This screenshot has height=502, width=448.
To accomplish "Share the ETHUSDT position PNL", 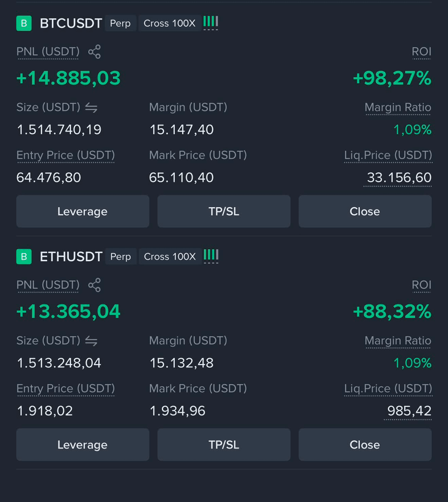I will coord(95,285).
